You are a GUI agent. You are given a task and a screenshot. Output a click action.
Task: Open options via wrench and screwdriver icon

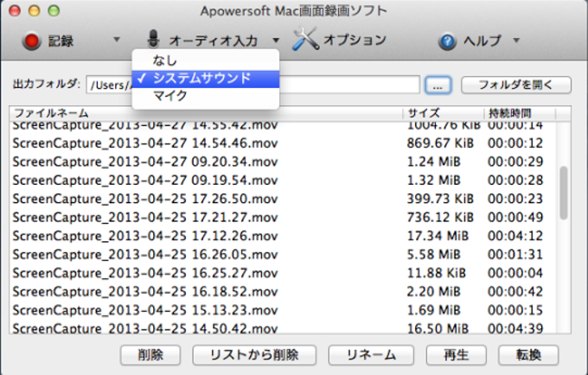click(x=305, y=39)
